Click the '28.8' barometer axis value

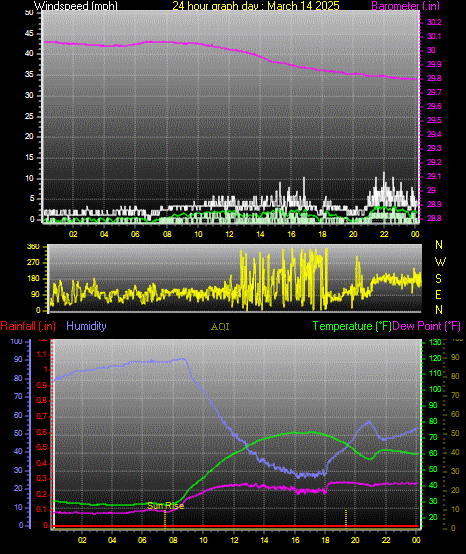(x=434, y=218)
